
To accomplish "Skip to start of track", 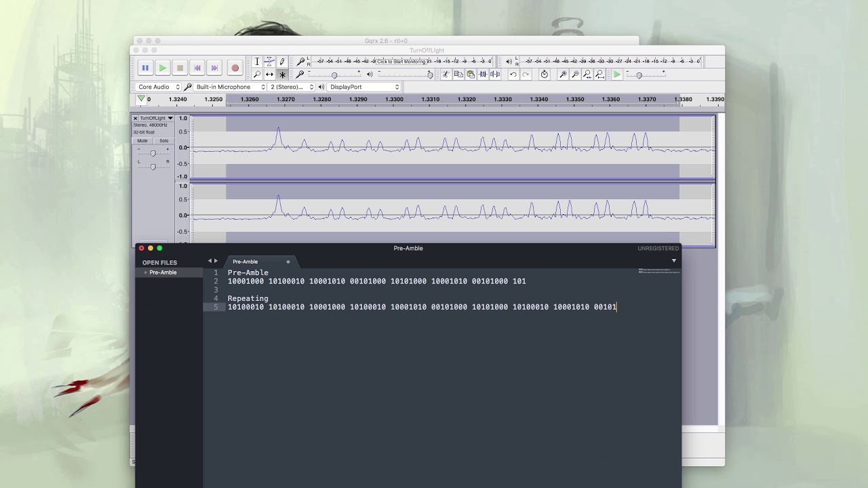I will tap(197, 68).
